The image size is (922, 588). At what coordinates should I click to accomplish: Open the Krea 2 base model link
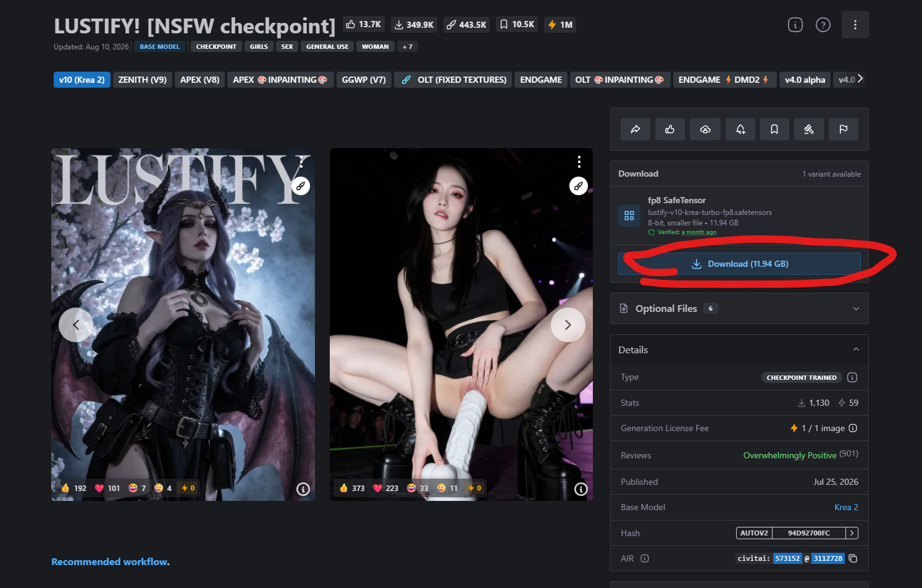pos(846,507)
